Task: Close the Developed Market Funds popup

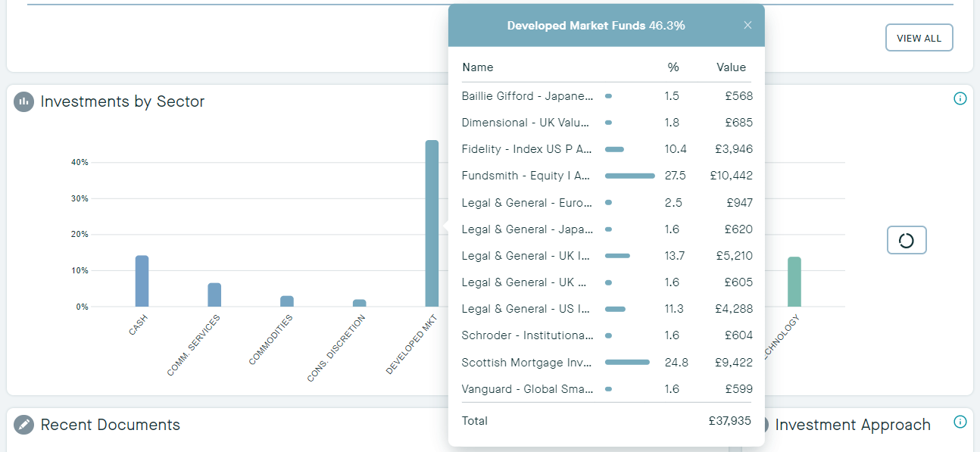Action: [747, 26]
